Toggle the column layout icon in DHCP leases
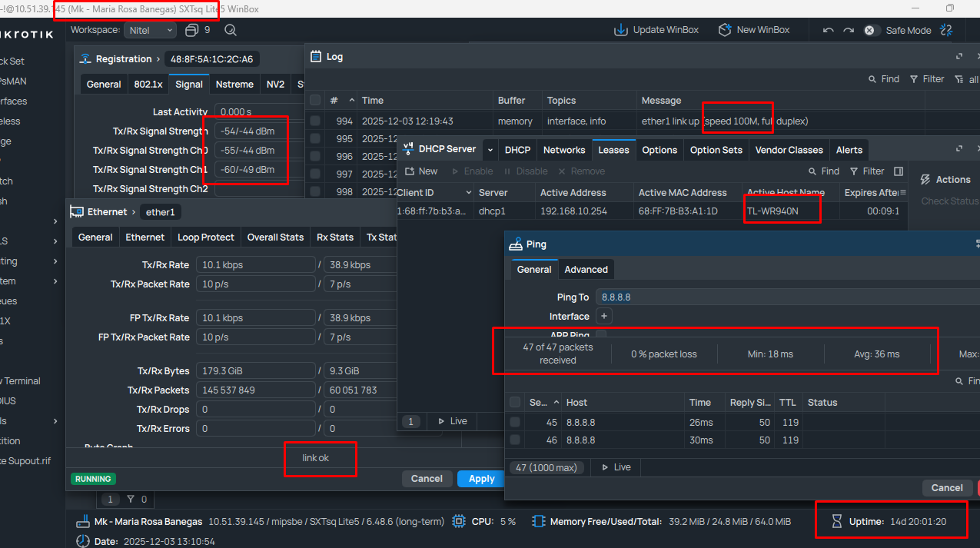Screen dimensions: 980x548 pos(899,171)
